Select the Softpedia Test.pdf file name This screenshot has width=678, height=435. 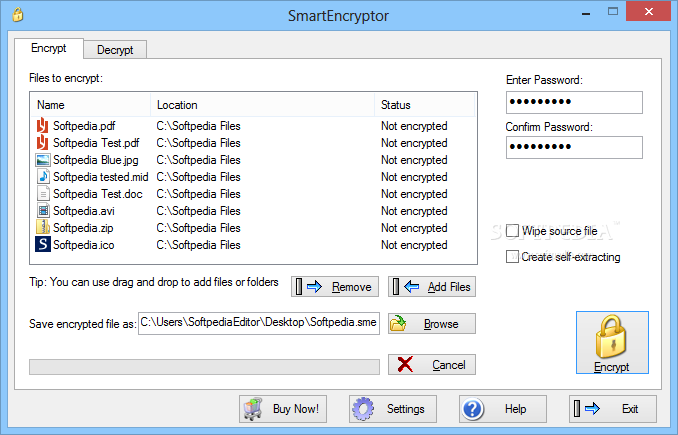tap(96, 143)
